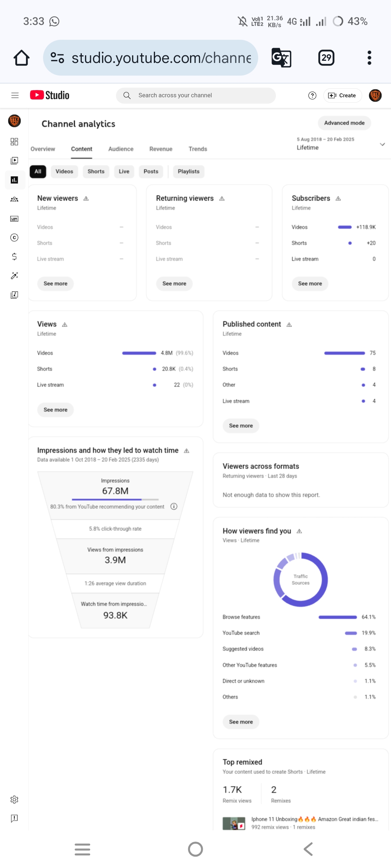Open the Subtitles icon in sidebar

[x=14, y=218]
